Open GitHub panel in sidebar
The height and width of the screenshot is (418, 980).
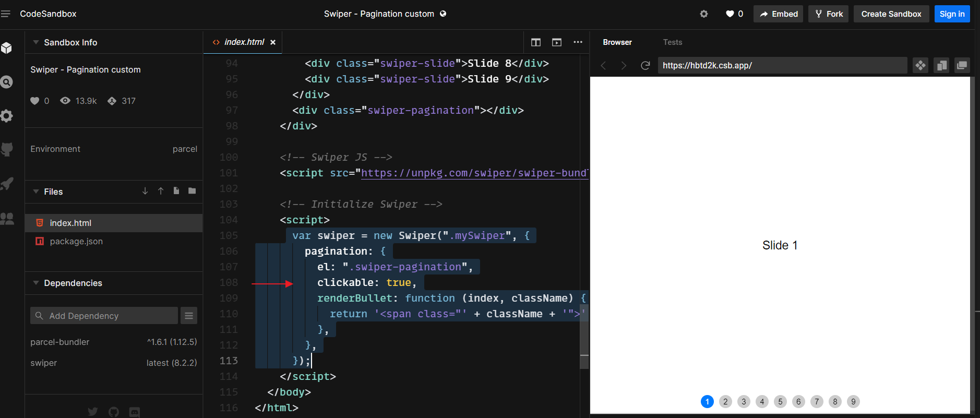pos(7,150)
